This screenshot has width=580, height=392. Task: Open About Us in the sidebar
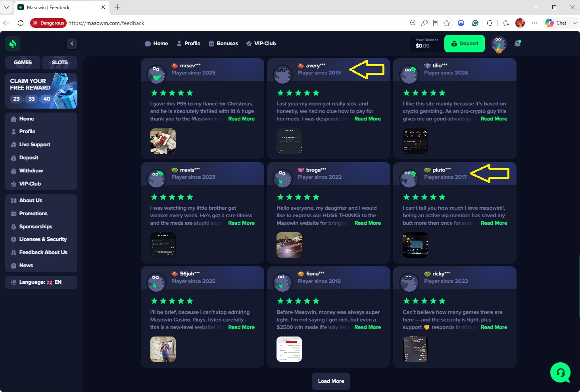click(41, 201)
